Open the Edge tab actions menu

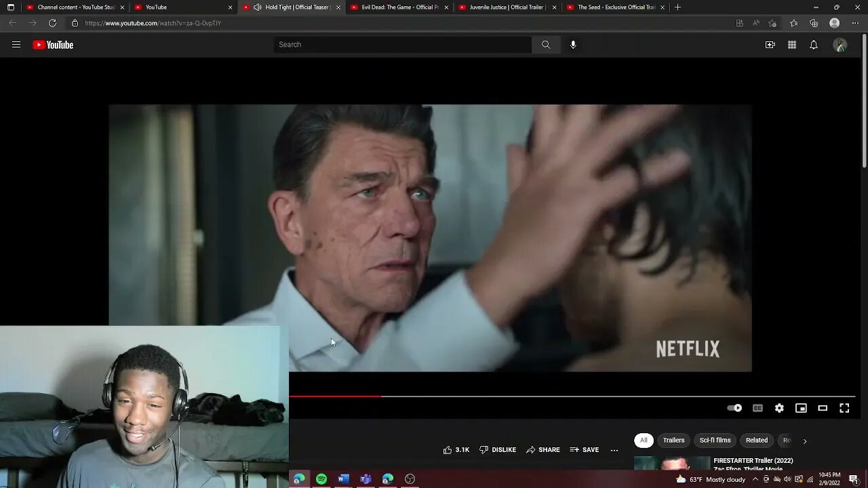11,7
